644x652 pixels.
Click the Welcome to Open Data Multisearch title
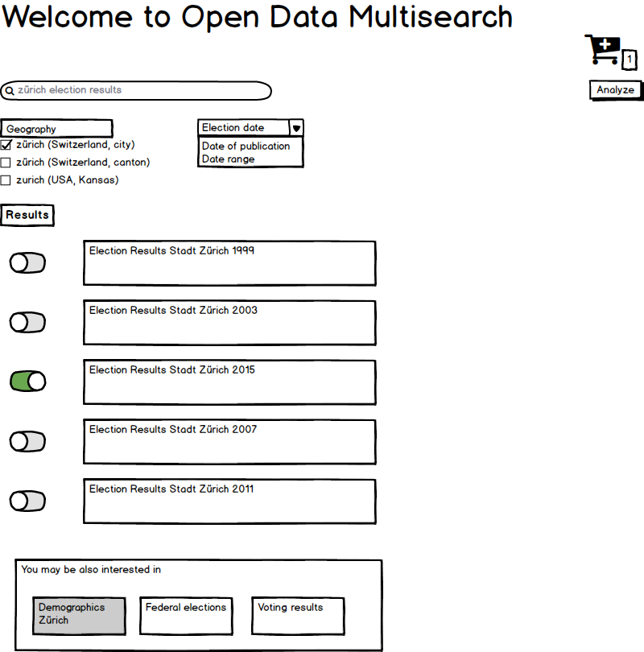[x=258, y=17]
